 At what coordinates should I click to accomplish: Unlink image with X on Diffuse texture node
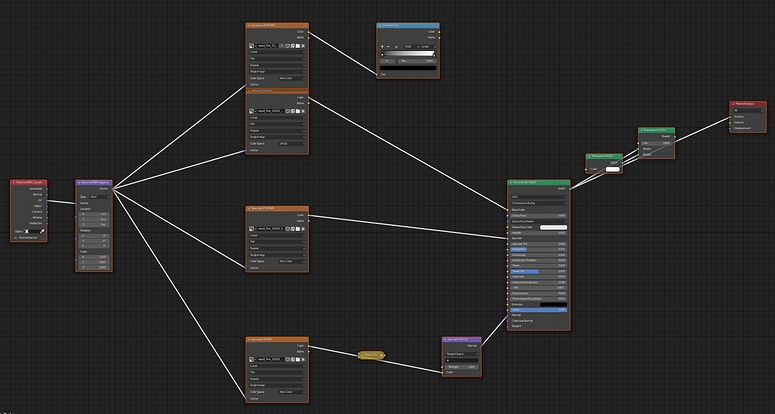click(x=303, y=111)
